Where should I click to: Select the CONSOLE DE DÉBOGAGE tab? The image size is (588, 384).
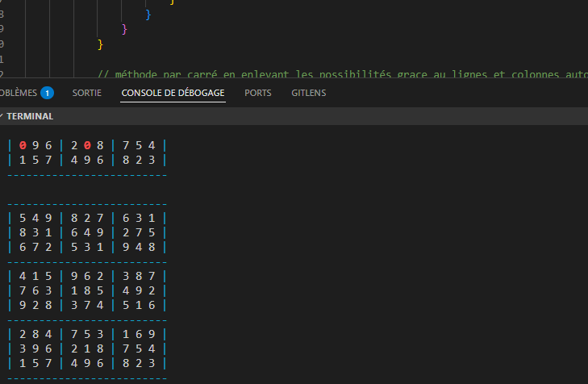click(x=173, y=93)
